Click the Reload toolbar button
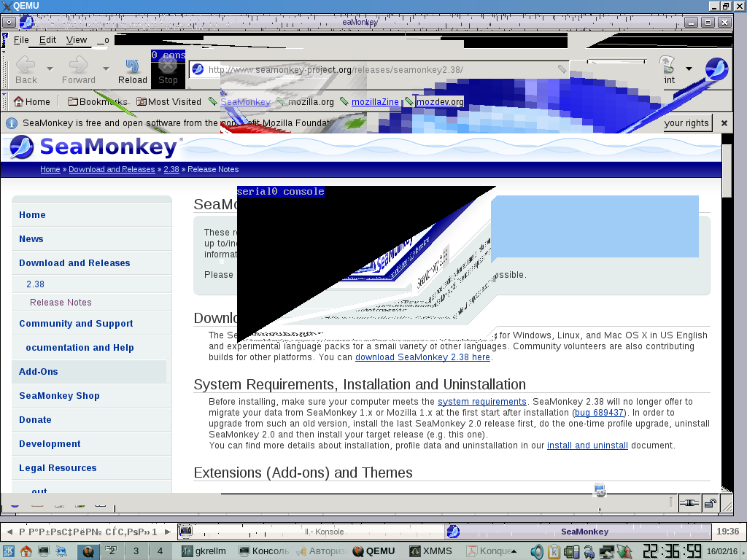This screenshot has width=747, height=560. click(132, 71)
